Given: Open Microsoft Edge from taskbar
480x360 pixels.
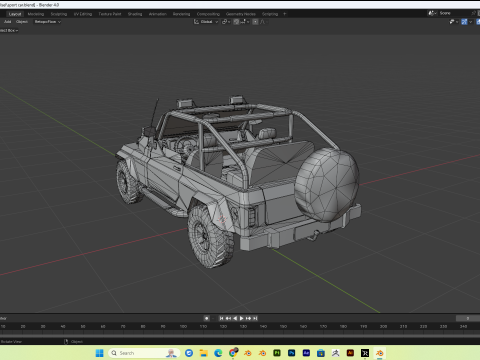Looking at the screenshot, I should [218, 353].
